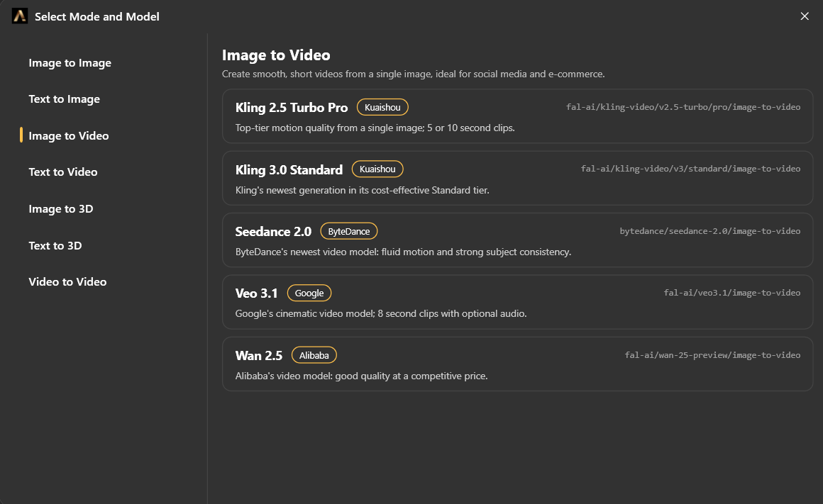The image size is (823, 504).
Task: Click the fal-ai/wan-25-preview/image-to-video path
Action: click(713, 355)
